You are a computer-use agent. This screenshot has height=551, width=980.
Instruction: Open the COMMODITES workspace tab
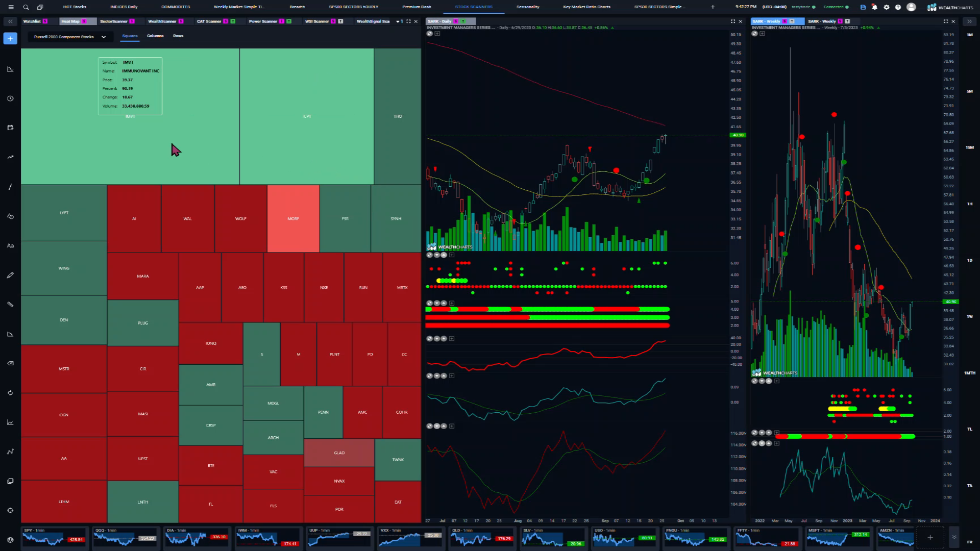pos(176,7)
